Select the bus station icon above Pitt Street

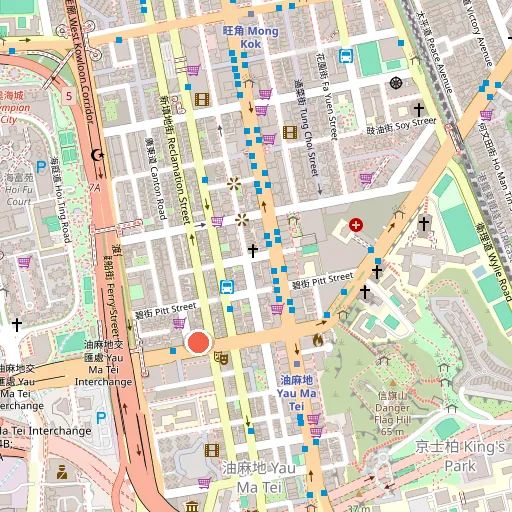coord(227,287)
